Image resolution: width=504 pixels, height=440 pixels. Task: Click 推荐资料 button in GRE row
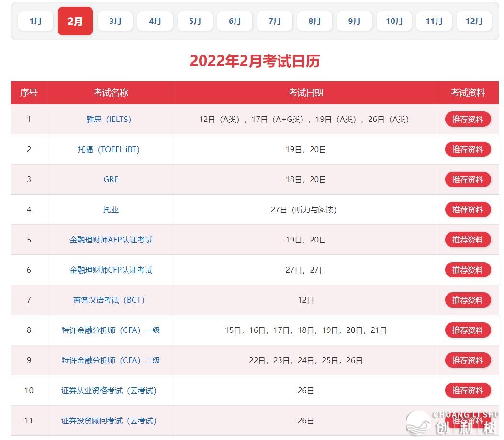(468, 179)
